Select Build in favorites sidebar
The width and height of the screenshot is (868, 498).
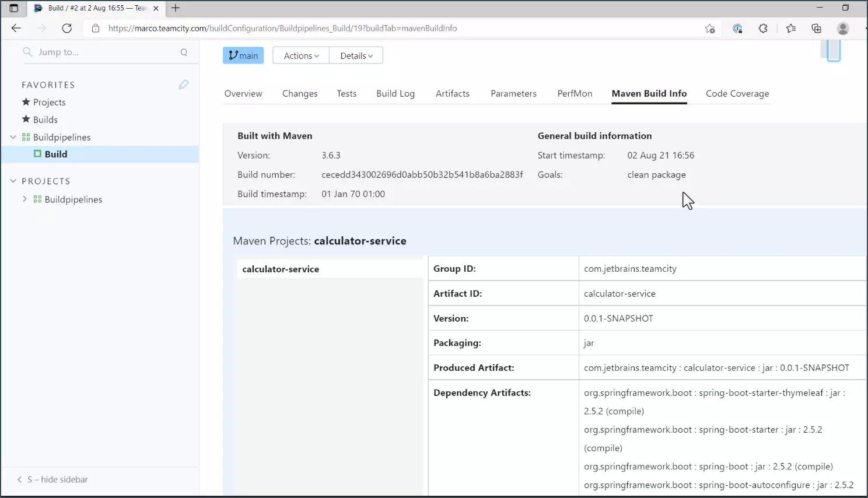(56, 154)
